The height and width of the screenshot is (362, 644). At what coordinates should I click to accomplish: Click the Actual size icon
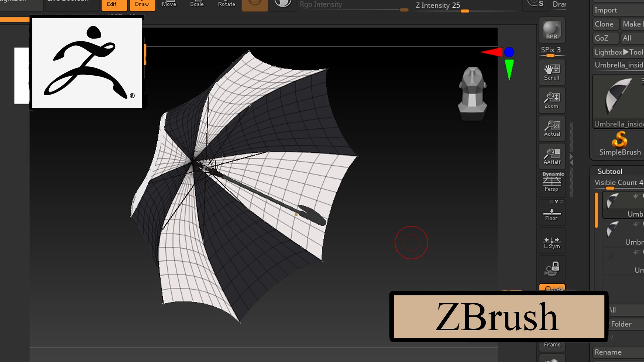(x=552, y=128)
